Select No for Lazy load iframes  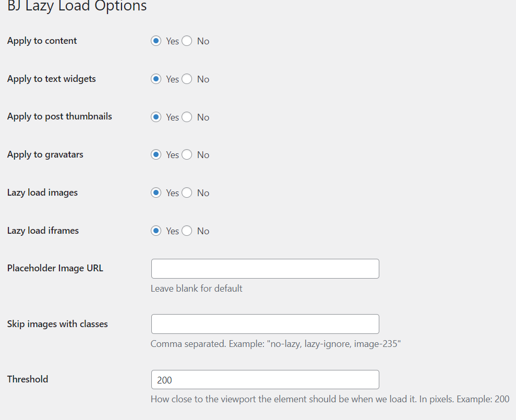pyautogui.click(x=187, y=231)
